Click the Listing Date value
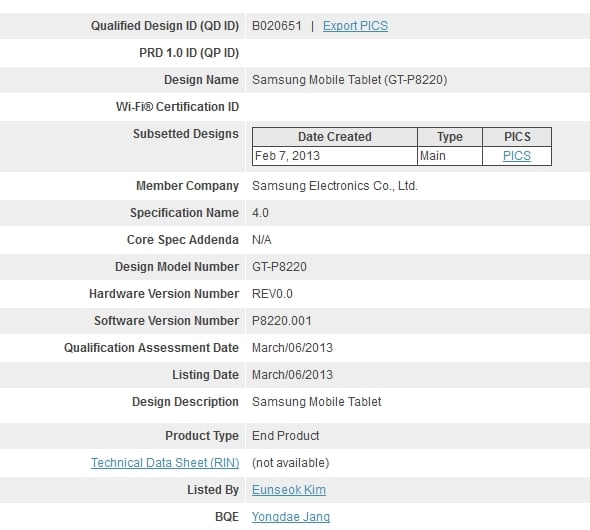Screen dimensions: 590x530 point(292,375)
